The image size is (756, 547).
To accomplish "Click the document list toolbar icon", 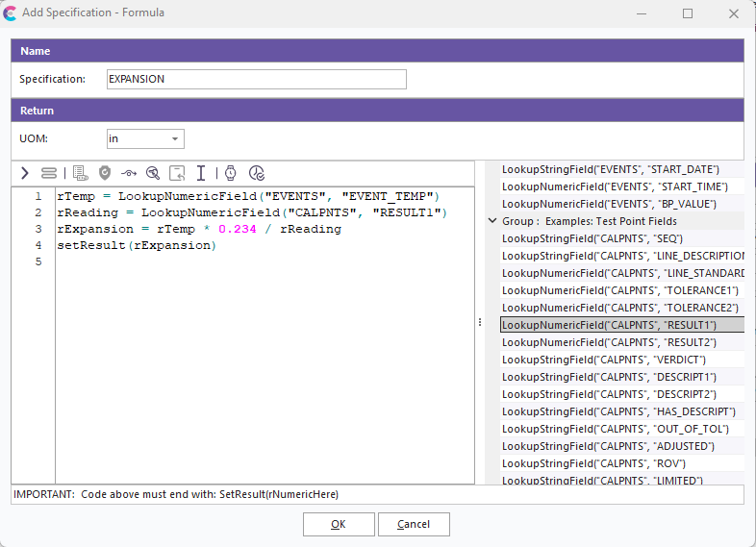I will [81, 173].
